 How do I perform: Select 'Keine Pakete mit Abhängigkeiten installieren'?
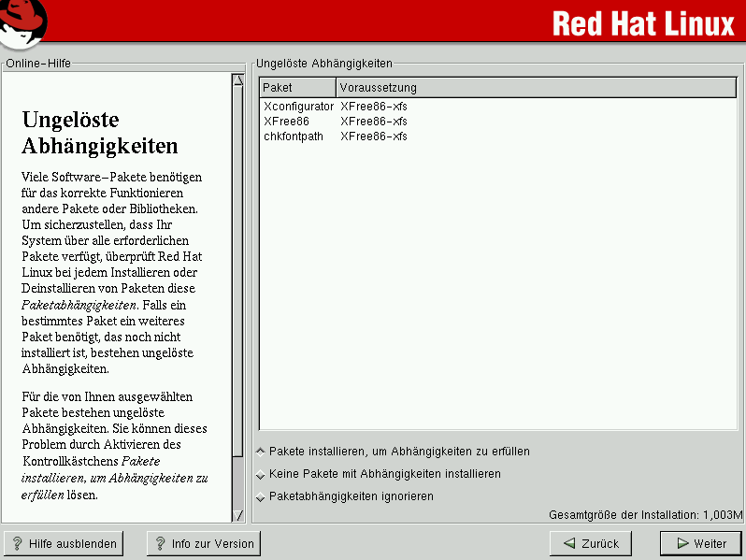pyautogui.click(x=261, y=474)
